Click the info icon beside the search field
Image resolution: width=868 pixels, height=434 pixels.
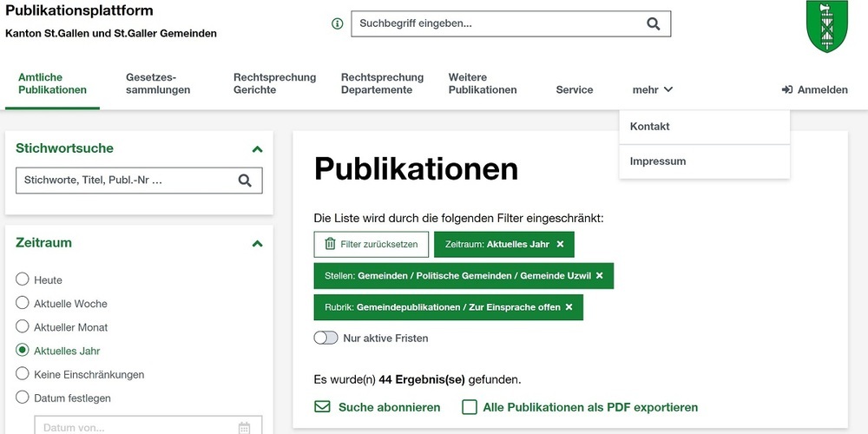click(338, 24)
